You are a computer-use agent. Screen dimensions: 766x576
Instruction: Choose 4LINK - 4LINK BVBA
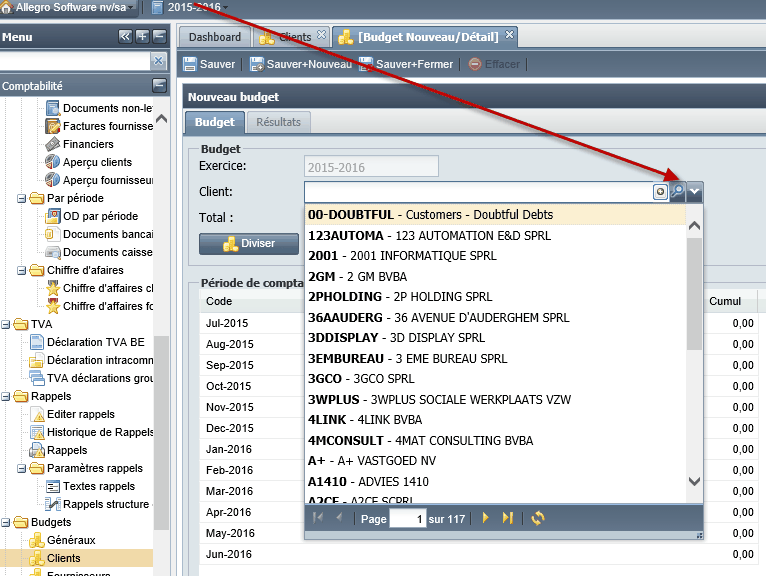tap(495, 420)
